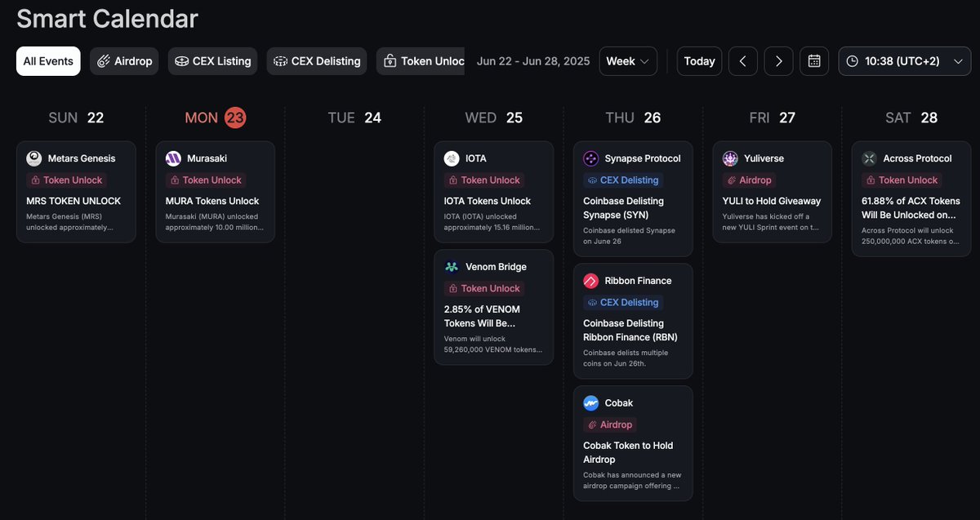
Task: Click 'Murasaki (MURA) unlocked approximately' description
Action: (215, 222)
